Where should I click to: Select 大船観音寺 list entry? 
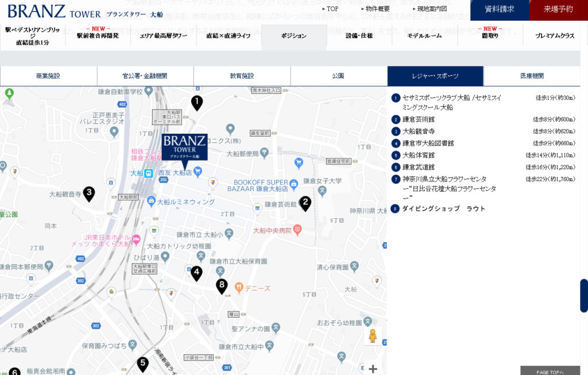483,132
